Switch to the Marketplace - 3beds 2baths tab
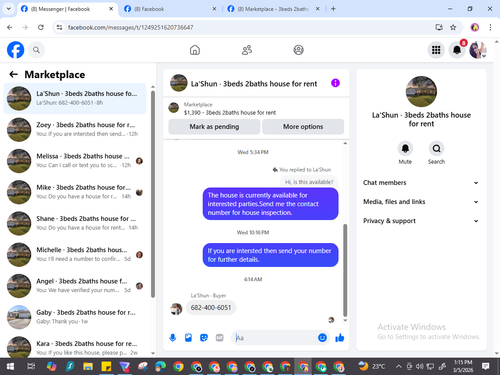 [273, 9]
